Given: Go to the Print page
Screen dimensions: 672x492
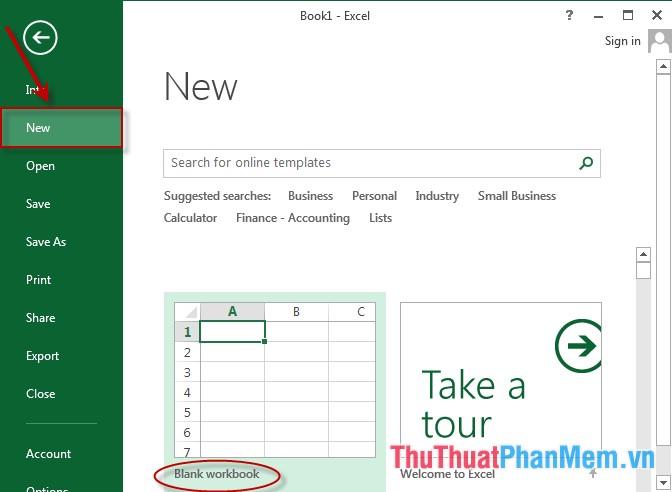Looking at the screenshot, I should (39, 280).
